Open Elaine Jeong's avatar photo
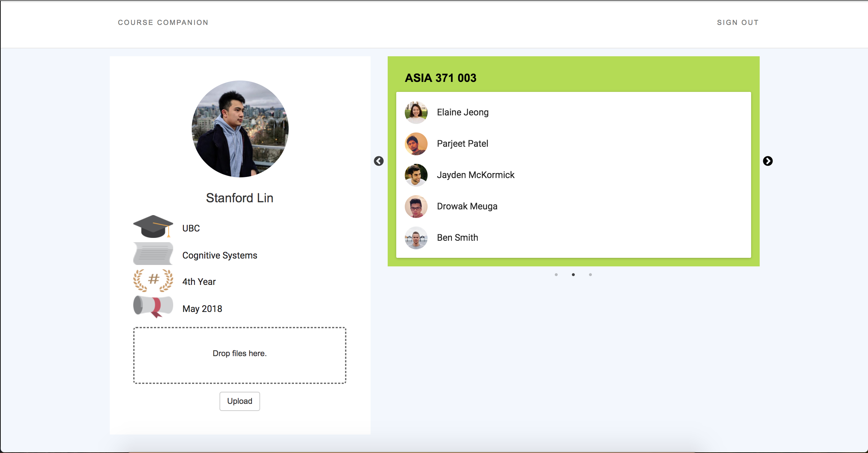 click(416, 113)
